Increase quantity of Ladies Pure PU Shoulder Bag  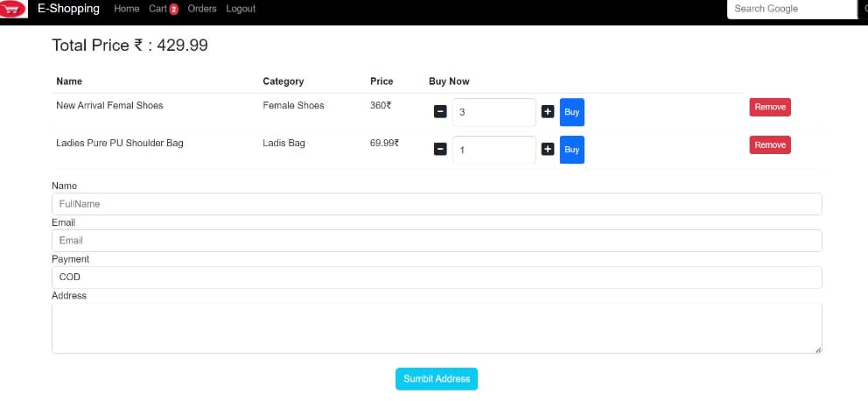pos(548,150)
